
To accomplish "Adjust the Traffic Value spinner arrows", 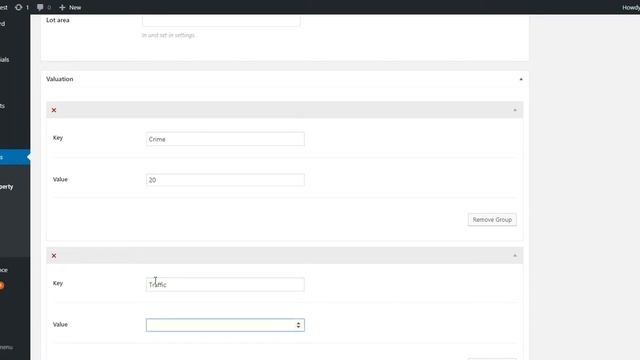I will pos(298,325).
